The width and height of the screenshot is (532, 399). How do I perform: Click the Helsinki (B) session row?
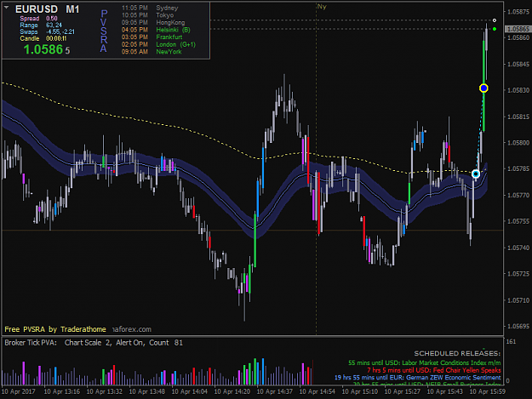click(156, 30)
